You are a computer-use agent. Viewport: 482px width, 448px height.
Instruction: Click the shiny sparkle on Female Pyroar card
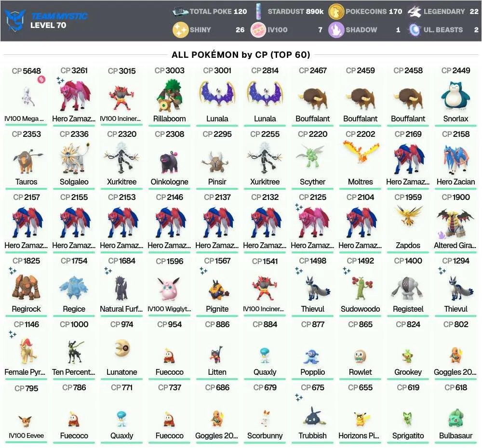(13, 334)
